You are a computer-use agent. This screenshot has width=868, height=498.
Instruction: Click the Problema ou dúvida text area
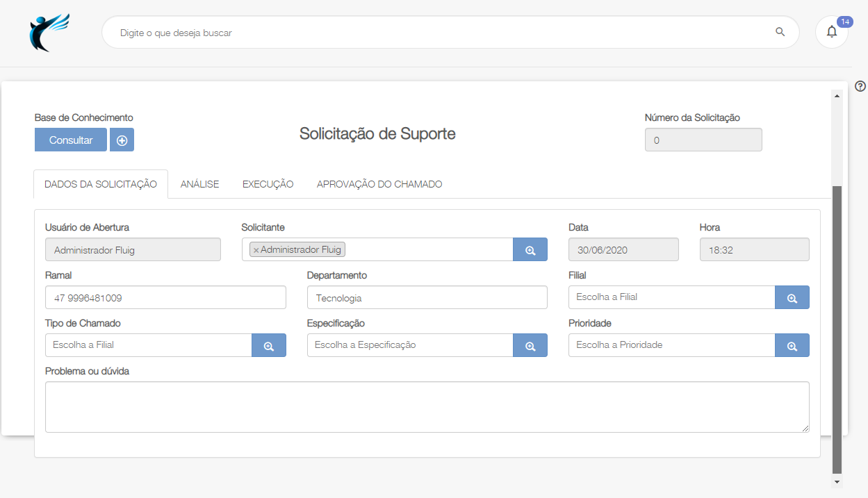[x=427, y=407]
